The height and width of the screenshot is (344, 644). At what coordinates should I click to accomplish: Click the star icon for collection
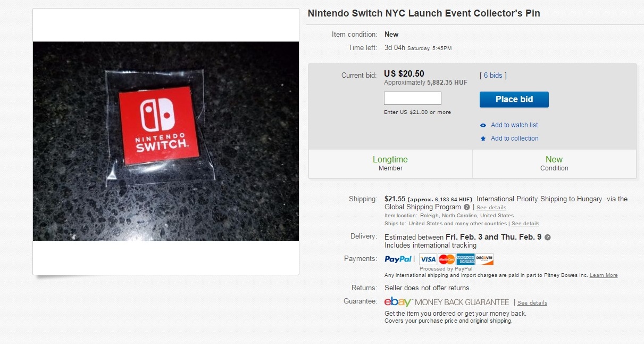coord(483,139)
